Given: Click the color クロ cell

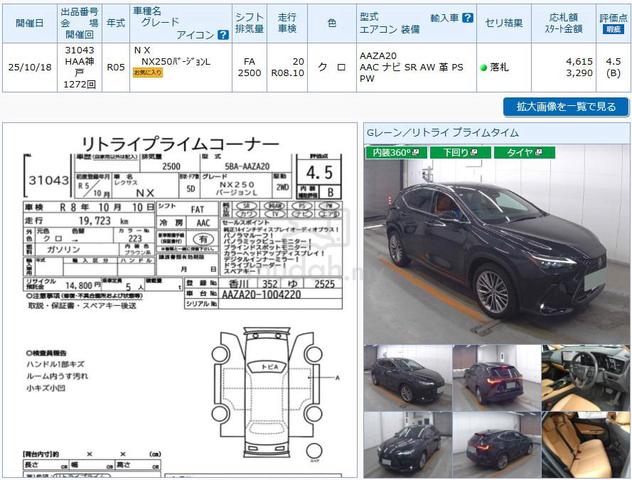Looking at the screenshot, I should (332, 67).
